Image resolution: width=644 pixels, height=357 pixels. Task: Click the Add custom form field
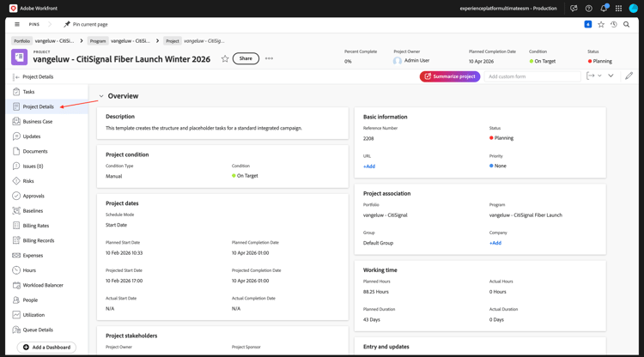pos(532,76)
